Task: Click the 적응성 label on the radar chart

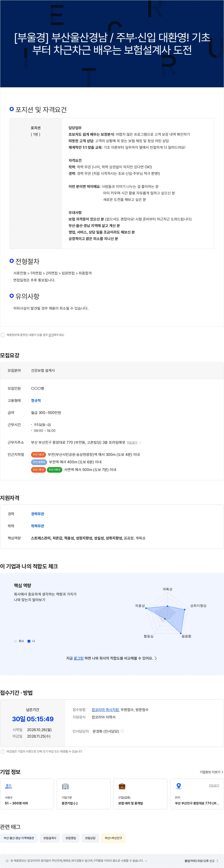Action: (x=140, y=606)
